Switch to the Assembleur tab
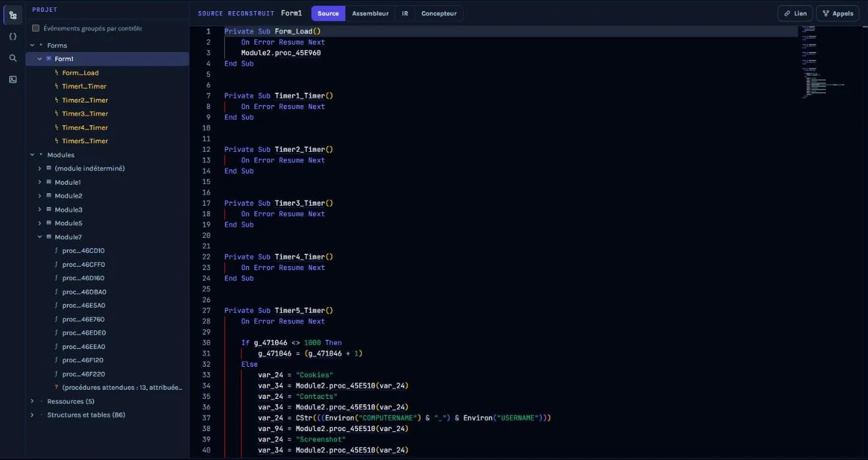 coord(370,13)
